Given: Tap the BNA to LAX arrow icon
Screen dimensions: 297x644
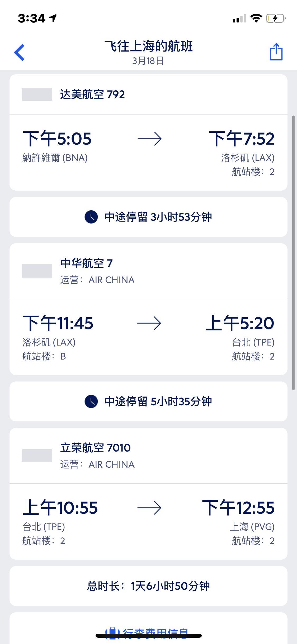Looking at the screenshot, I should pos(149,139).
